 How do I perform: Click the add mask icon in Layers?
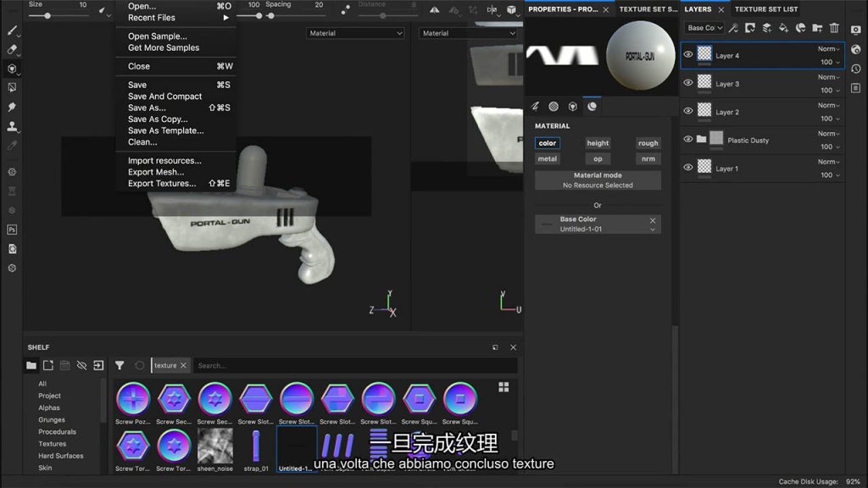[x=750, y=28]
